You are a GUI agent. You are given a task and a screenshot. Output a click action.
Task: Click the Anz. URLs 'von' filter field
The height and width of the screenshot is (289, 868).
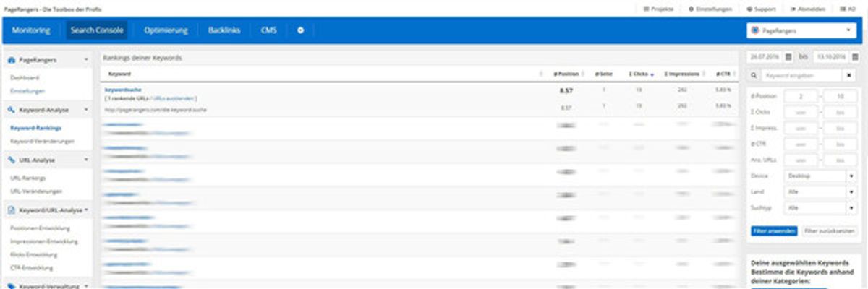(801, 160)
